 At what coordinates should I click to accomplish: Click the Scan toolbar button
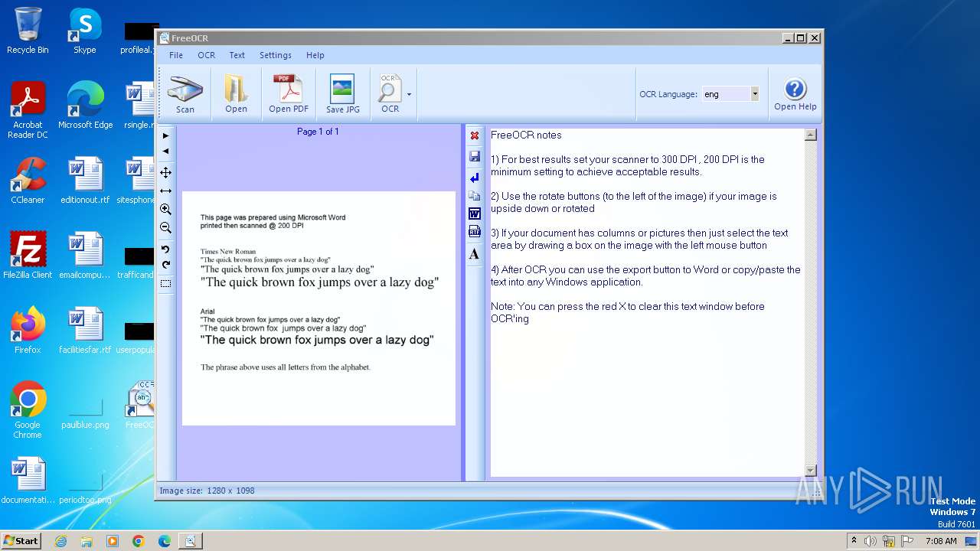(185, 94)
